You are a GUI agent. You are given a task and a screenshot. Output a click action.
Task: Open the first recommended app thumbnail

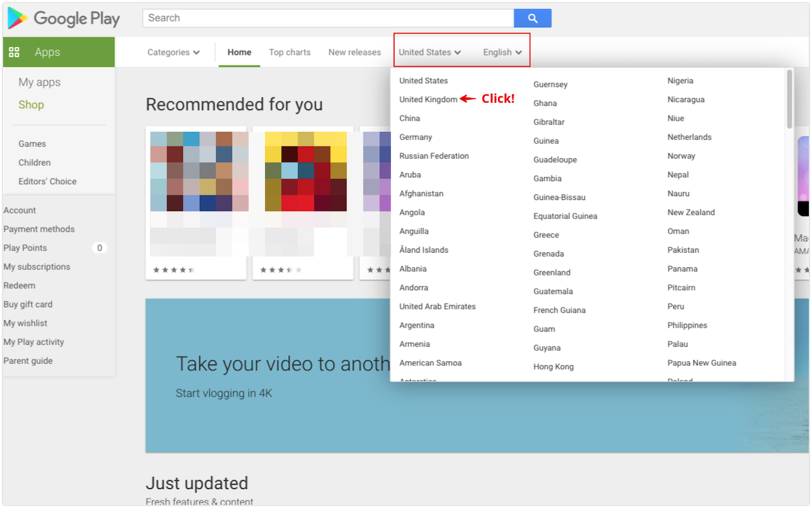pyautogui.click(x=199, y=171)
